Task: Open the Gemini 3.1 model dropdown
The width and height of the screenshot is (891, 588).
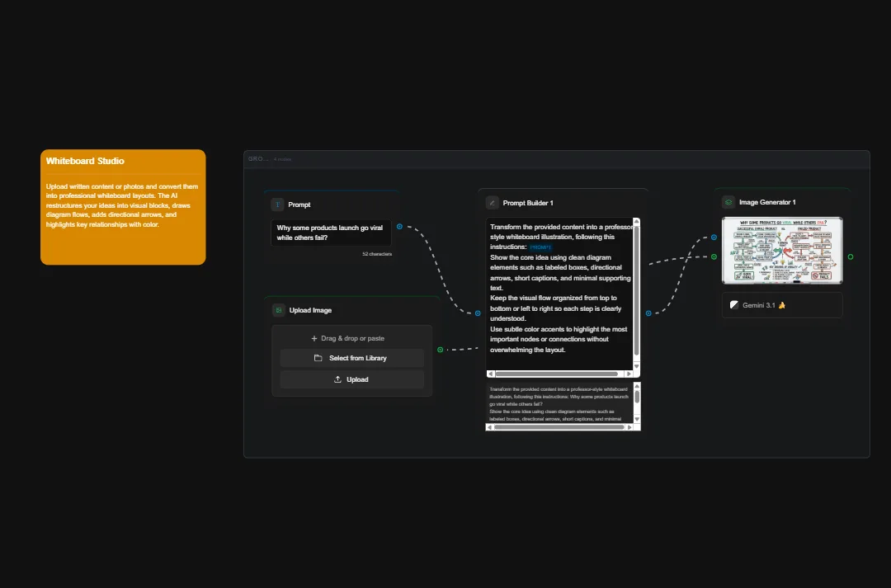Action: [781, 304]
